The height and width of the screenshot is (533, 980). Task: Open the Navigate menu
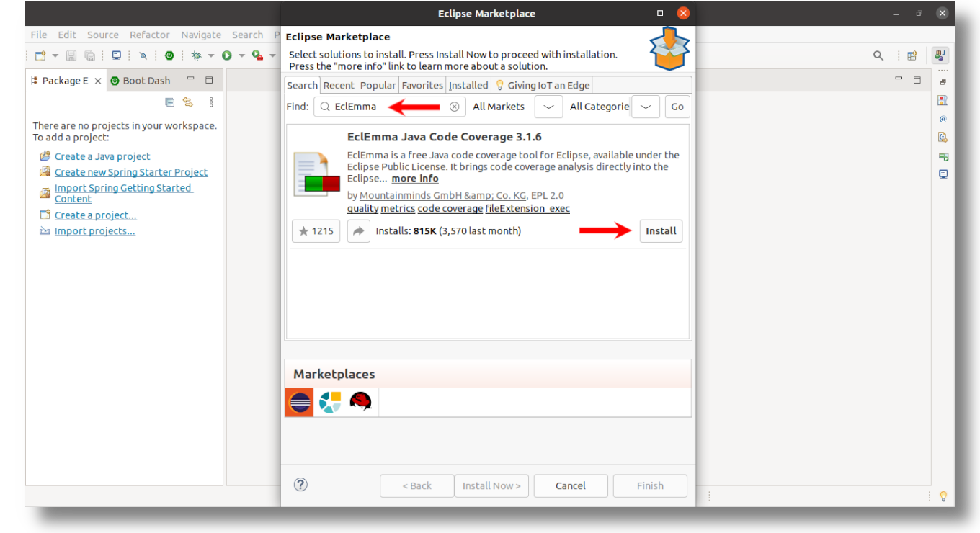click(x=201, y=35)
